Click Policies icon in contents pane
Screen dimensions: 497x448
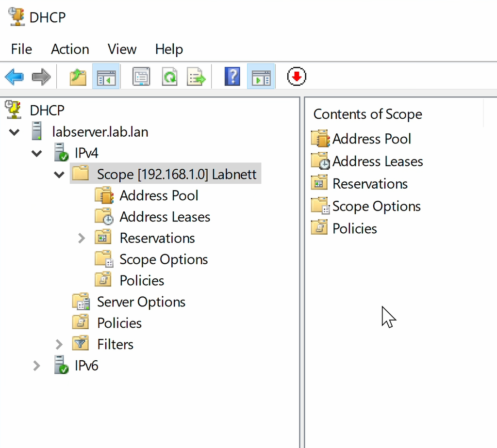coord(319,228)
